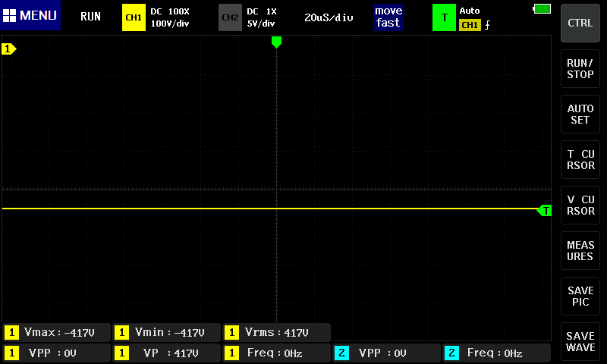
Task: Enable the V CURSOR voltage cursor
Action: [580, 205]
